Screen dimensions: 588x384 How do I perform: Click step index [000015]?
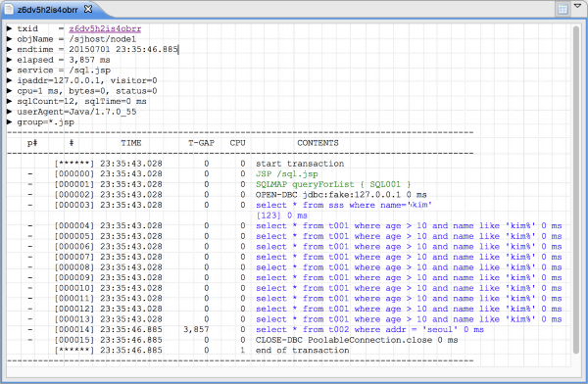click(x=73, y=340)
